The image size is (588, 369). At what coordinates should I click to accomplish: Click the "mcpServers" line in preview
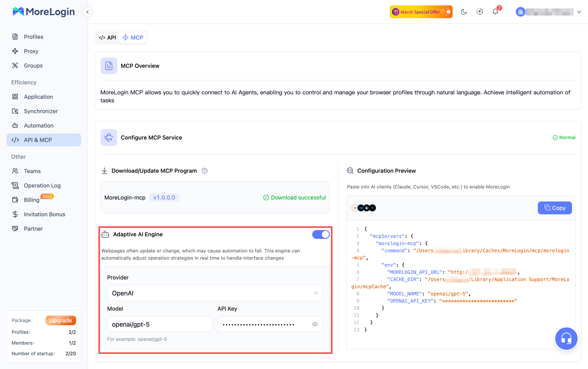click(391, 236)
